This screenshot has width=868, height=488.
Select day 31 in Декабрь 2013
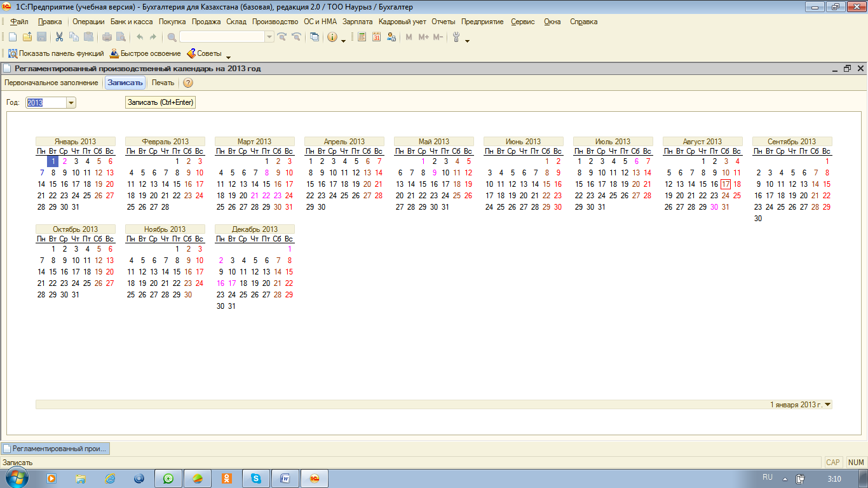click(x=232, y=306)
